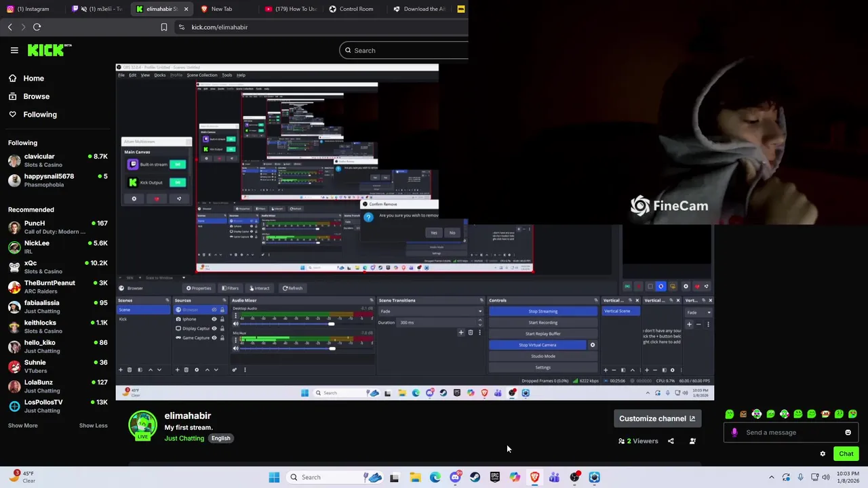Mute Desktop Audio speaker in streamed OBS mixer
This screenshot has width=868, height=488.
(236, 324)
